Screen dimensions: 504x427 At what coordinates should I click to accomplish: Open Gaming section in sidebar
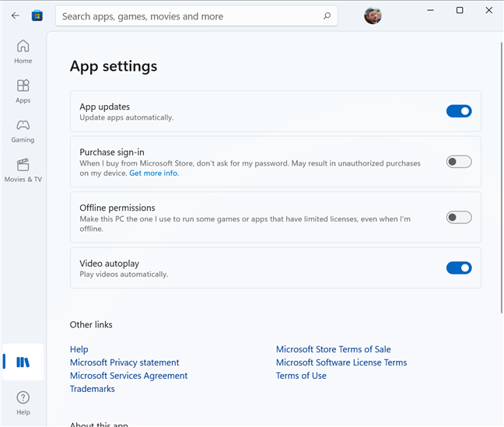click(x=23, y=131)
